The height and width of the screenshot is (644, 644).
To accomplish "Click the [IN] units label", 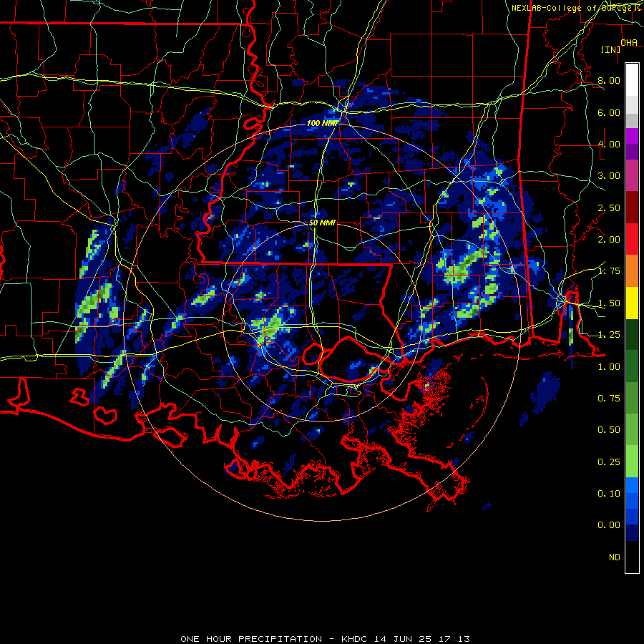I will [x=610, y=50].
